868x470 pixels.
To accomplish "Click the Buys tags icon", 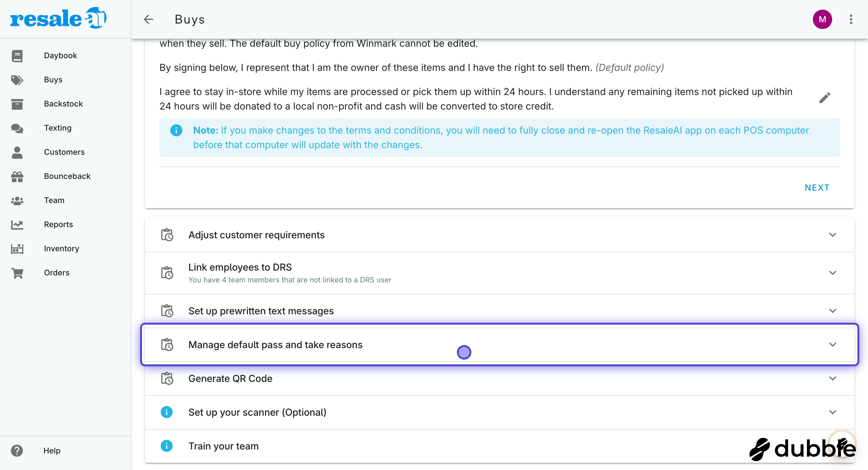I will (17, 80).
